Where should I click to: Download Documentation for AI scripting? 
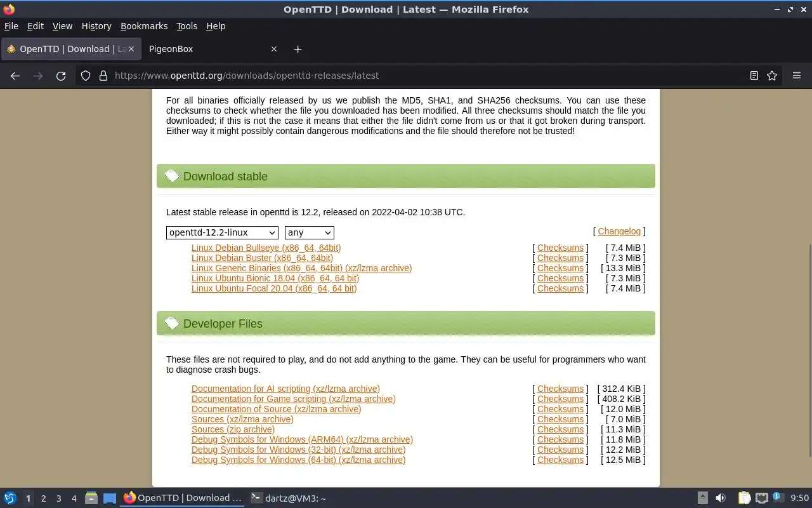click(285, 389)
